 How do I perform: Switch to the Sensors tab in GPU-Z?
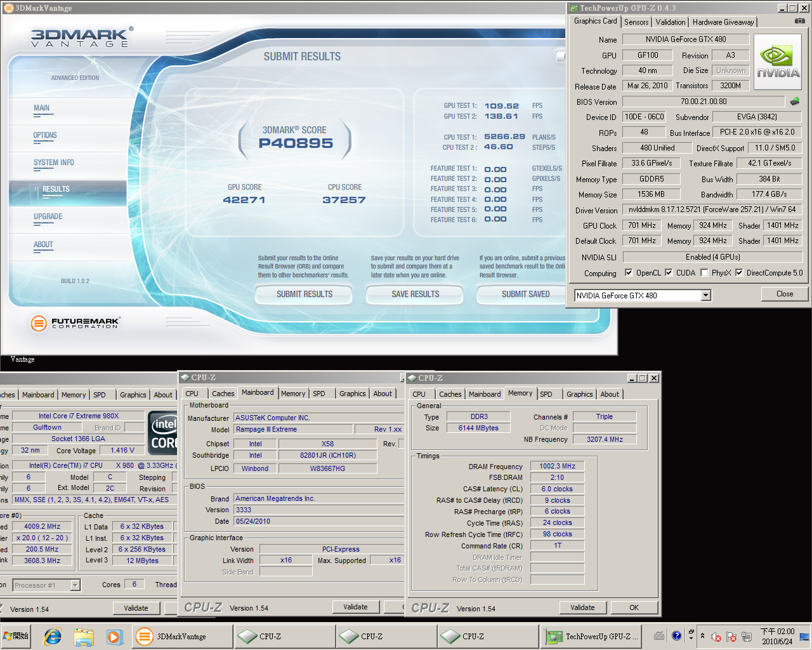click(636, 22)
